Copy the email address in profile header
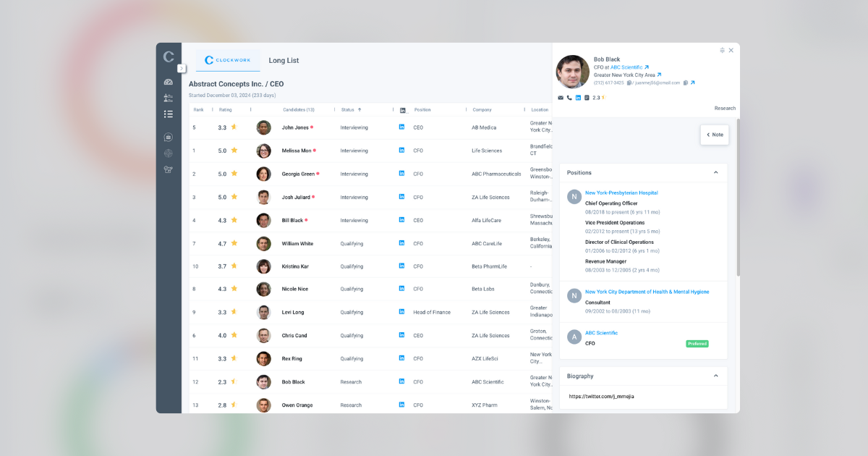 (x=685, y=83)
